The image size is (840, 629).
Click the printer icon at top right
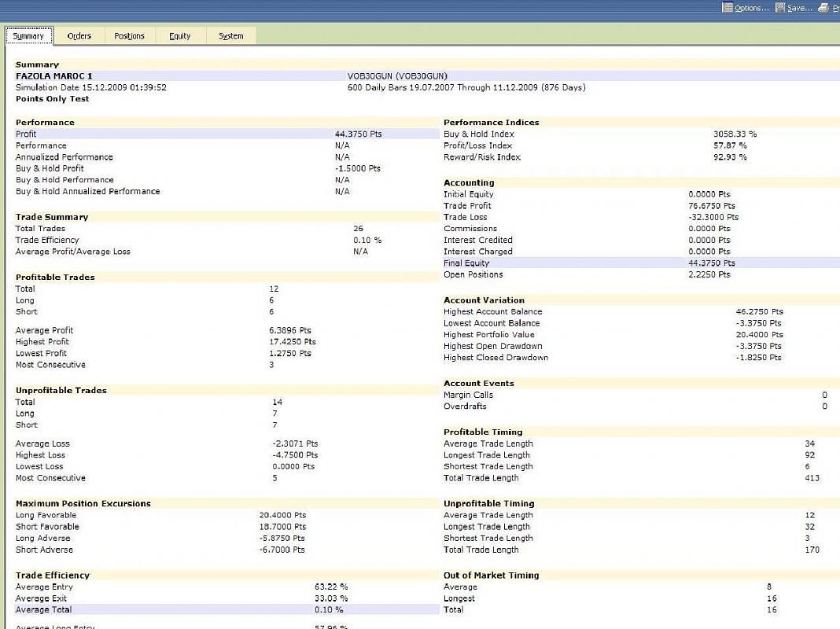click(823, 8)
